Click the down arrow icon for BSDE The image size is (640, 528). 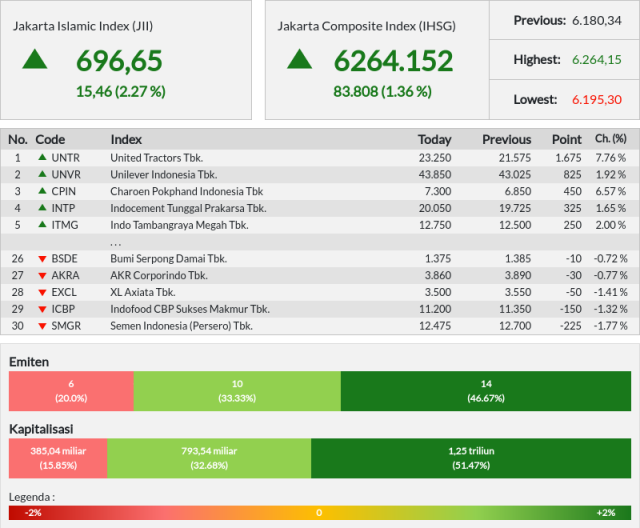tap(42, 259)
